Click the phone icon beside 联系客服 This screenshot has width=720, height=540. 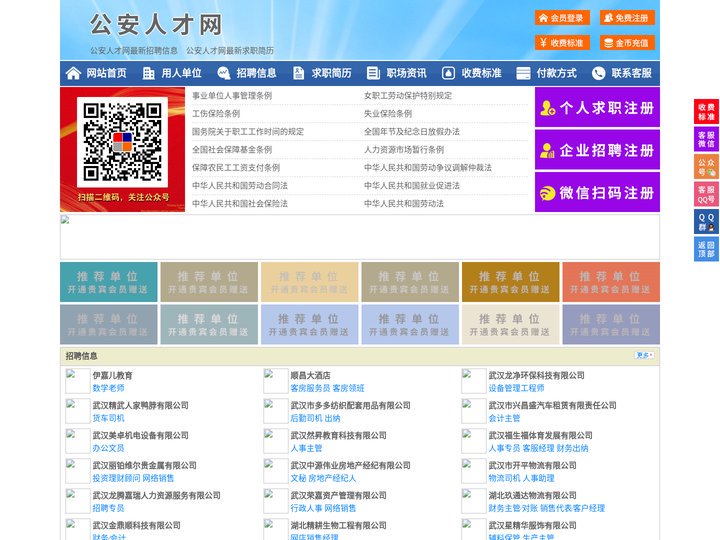click(598, 73)
